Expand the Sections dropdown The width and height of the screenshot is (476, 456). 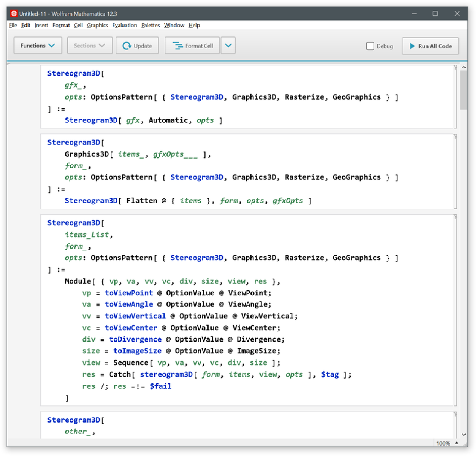point(89,46)
